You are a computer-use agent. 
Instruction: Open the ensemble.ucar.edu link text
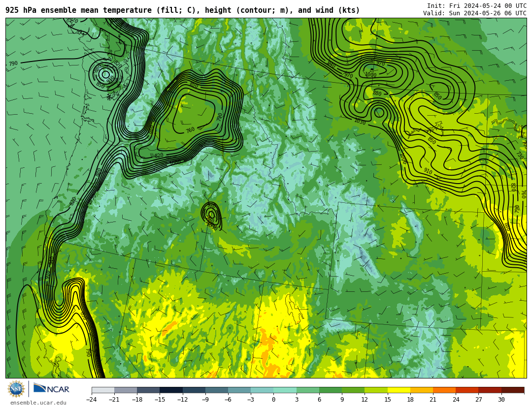click(x=38, y=403)
